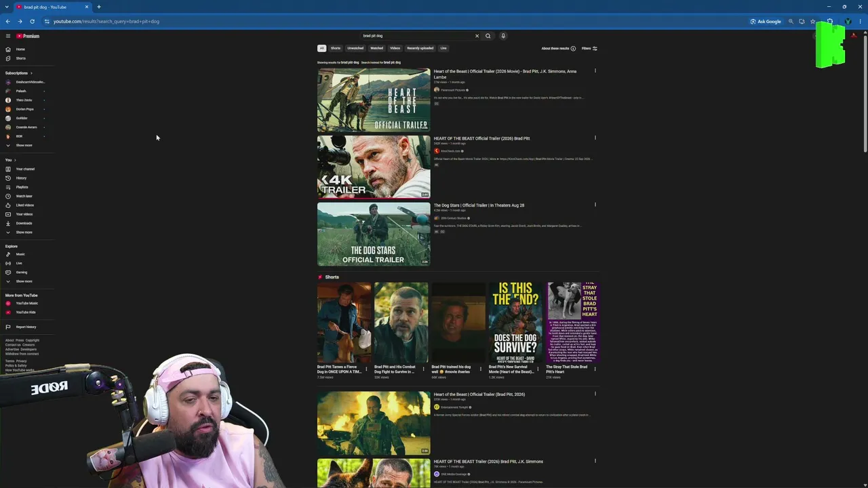Open the You section heading

click(10, 160)
